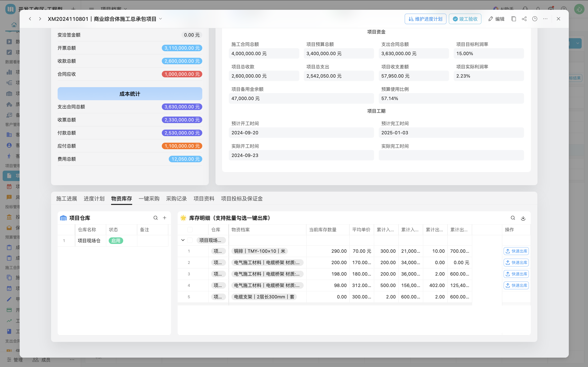Image resolution: width=588 pixels, height=367 pixels.
Task: Click the copy record icon
Action: tap(513, 19)
